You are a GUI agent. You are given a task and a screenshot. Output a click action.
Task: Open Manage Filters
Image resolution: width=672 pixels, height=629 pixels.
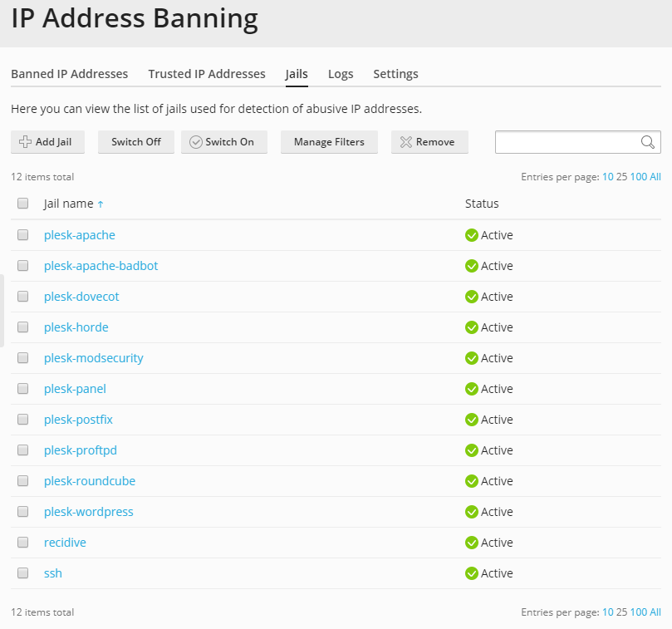coord(329,142)
